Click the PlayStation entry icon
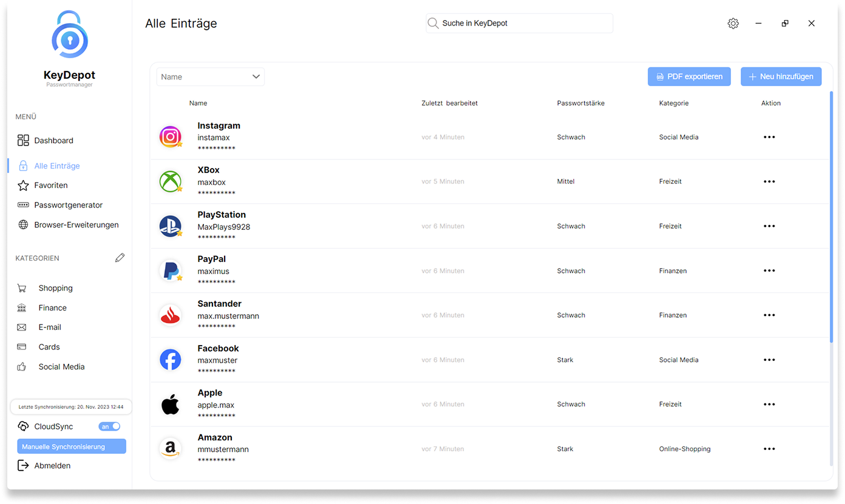Screen dimensions: 845x504 [x=171, y=226]
